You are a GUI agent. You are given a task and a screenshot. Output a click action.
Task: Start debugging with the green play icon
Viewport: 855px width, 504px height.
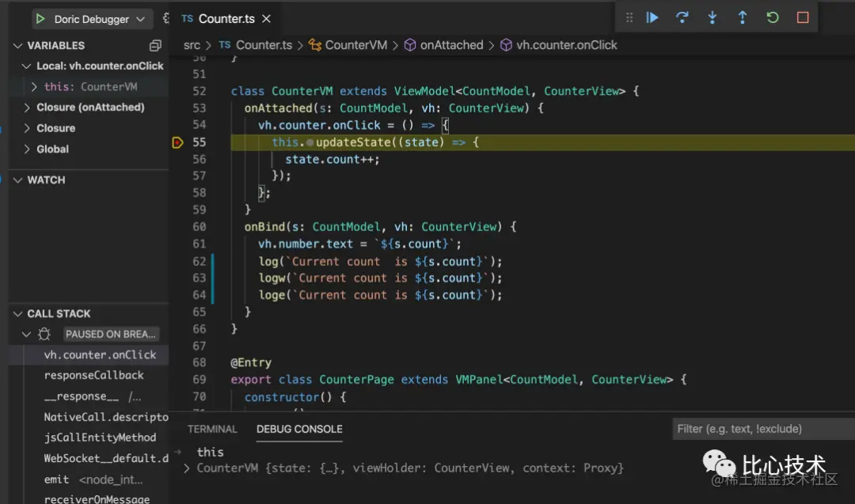(x=40, y=19)
